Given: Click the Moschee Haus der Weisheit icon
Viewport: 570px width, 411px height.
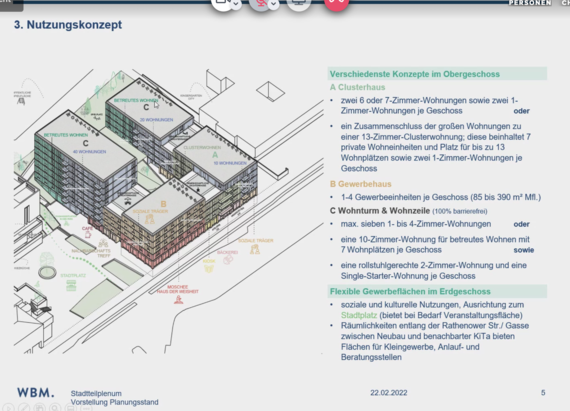Looking at the screenshot, I should click(x=178, y=300).
